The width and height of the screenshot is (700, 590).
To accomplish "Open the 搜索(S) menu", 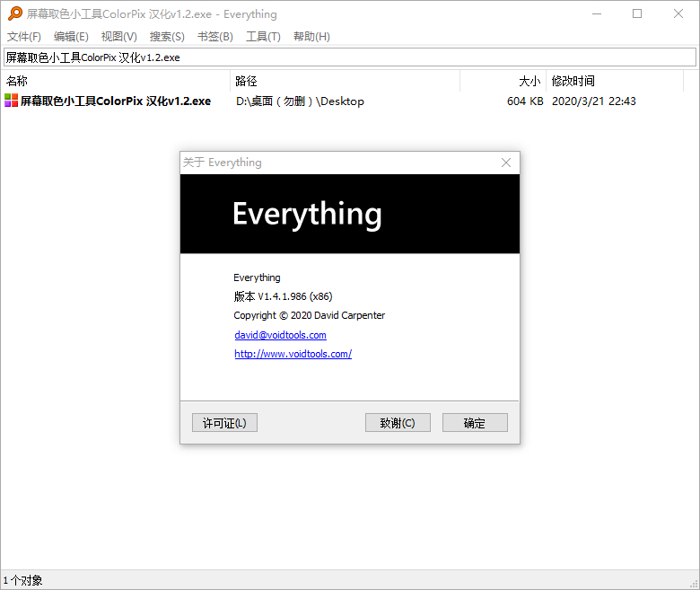I will pyautogui.click(x=167, y=36).
